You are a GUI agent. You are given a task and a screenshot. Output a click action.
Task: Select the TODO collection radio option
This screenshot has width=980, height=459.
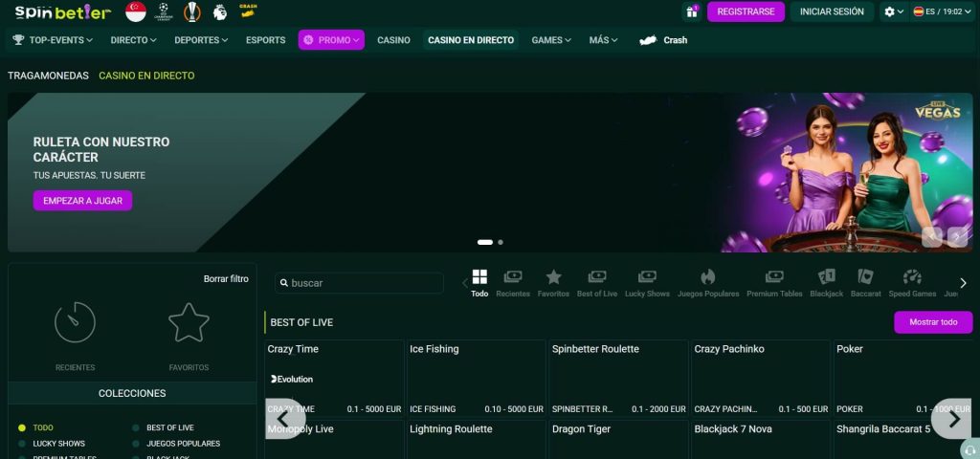click(35, 427)
